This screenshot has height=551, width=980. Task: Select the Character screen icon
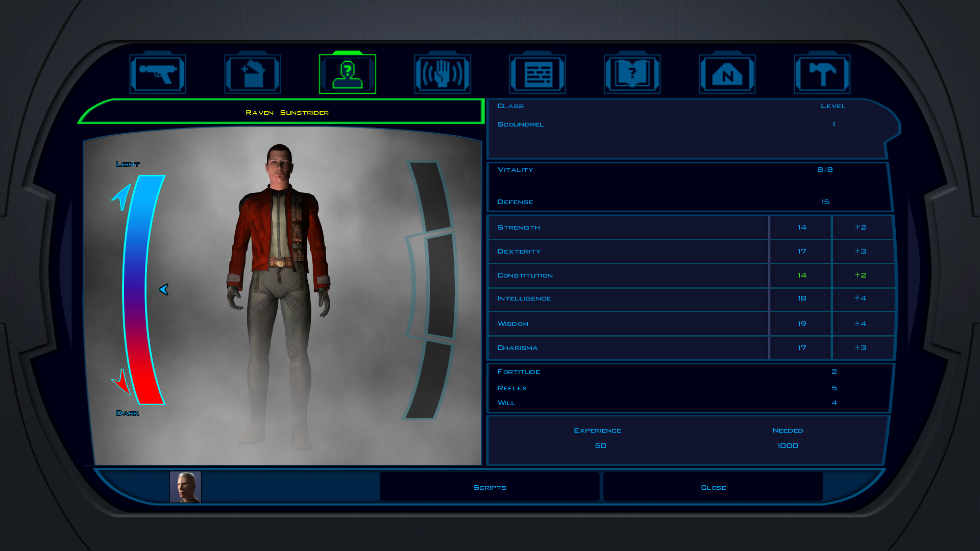[348, 74]
